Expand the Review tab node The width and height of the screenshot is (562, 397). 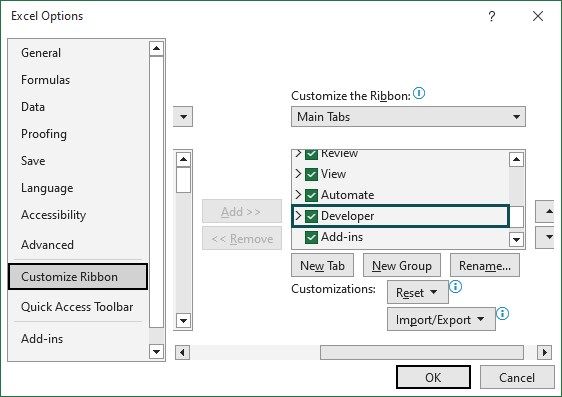(x=298, y=154)
